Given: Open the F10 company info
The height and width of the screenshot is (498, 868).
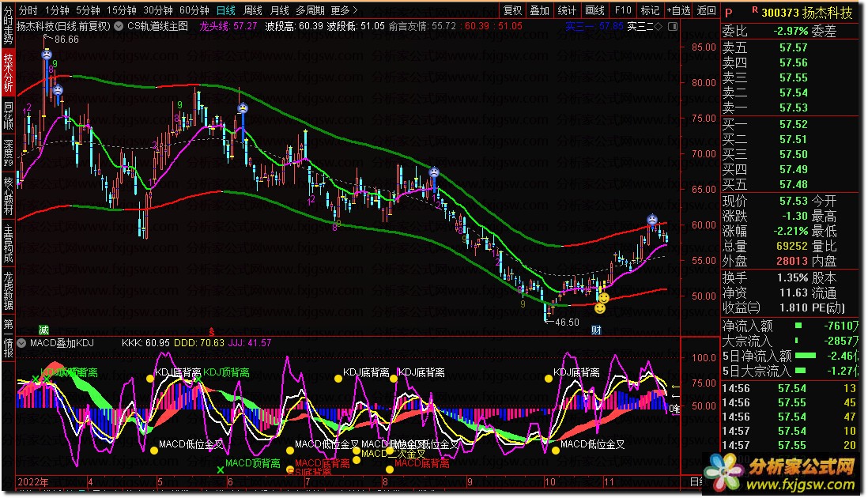Looking at the screenshot, I should pyautogui.click(x=623, y=10).
